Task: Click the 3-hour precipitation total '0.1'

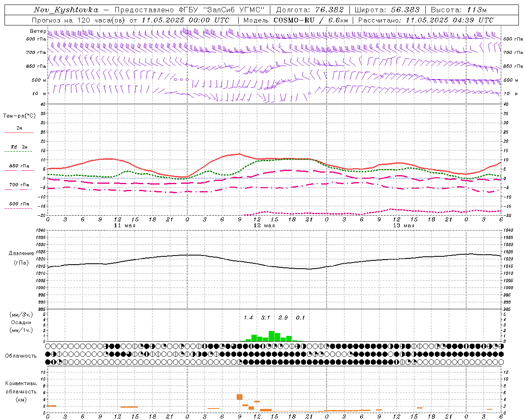Action: tap(300, 318)
